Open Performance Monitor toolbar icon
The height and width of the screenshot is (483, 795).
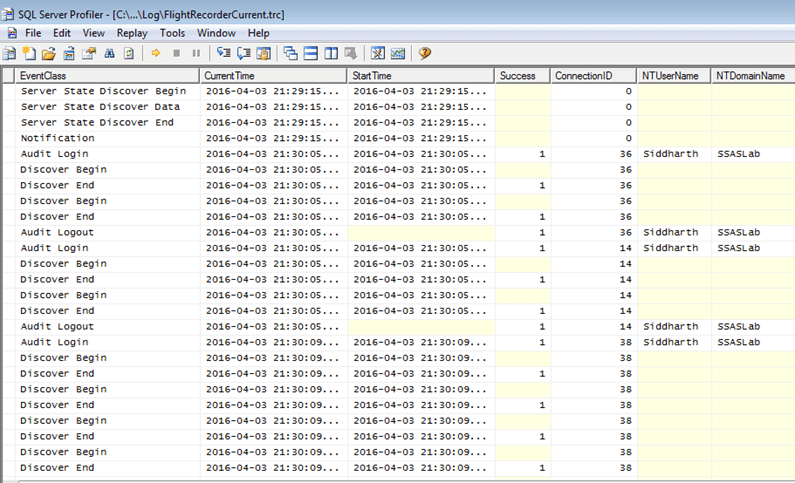point(398,53)
